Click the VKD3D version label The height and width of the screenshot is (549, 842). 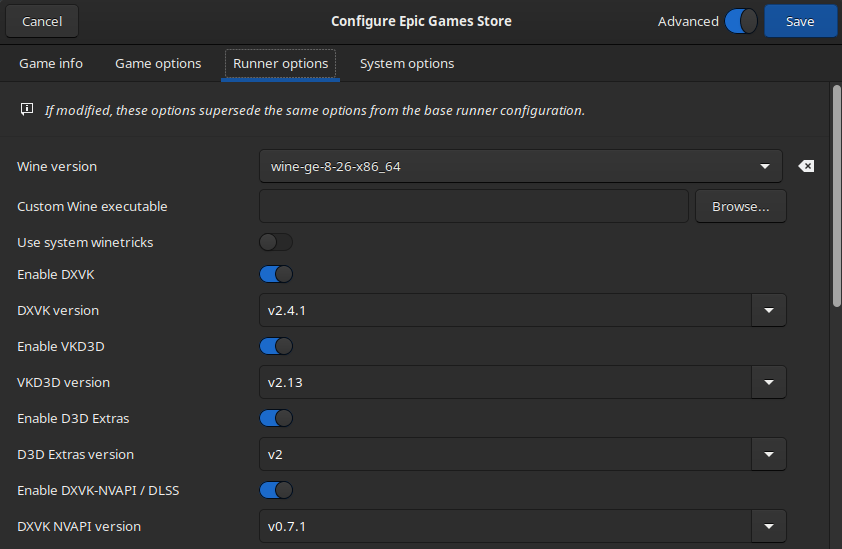(63, 382)
